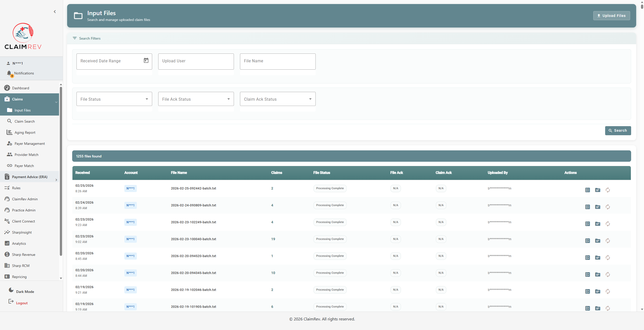This screenshot has height=330, width=644.
Task: Sort by the Claims column header
Action: click(277, 173)
